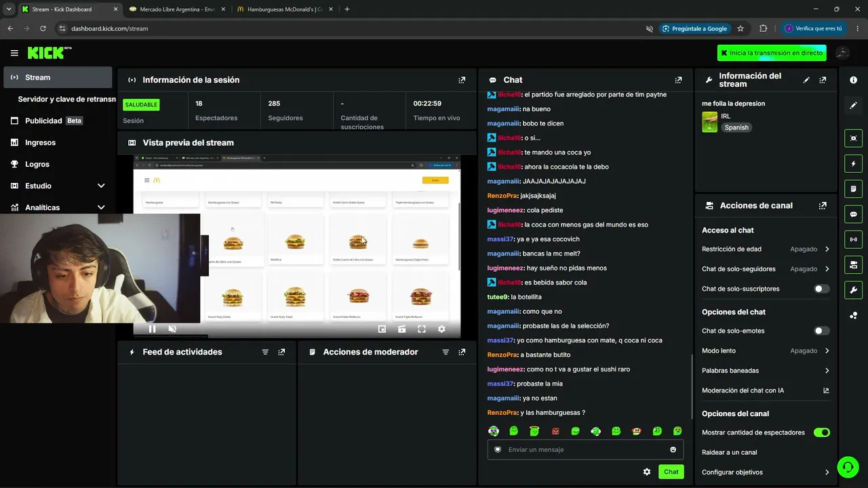Click the Kick logo
Viewport: 868px width, 488px height.
pos(50,53)
